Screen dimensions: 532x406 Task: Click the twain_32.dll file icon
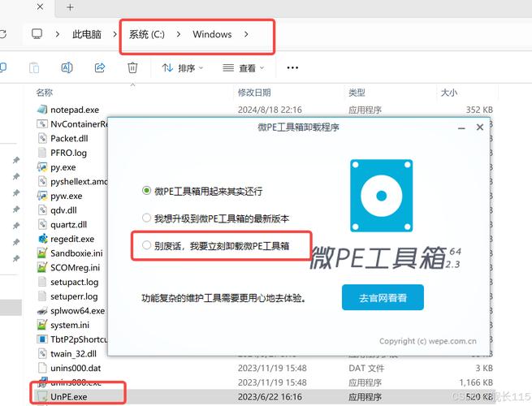pyautogui.click(x=42, y=354)
